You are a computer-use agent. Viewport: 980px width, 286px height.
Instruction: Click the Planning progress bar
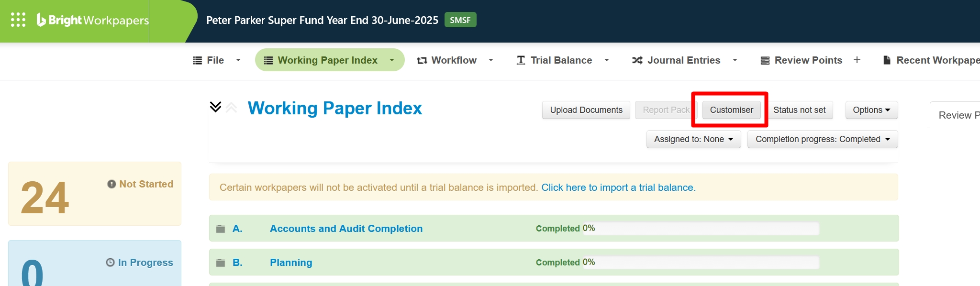[x=701, y=263]
